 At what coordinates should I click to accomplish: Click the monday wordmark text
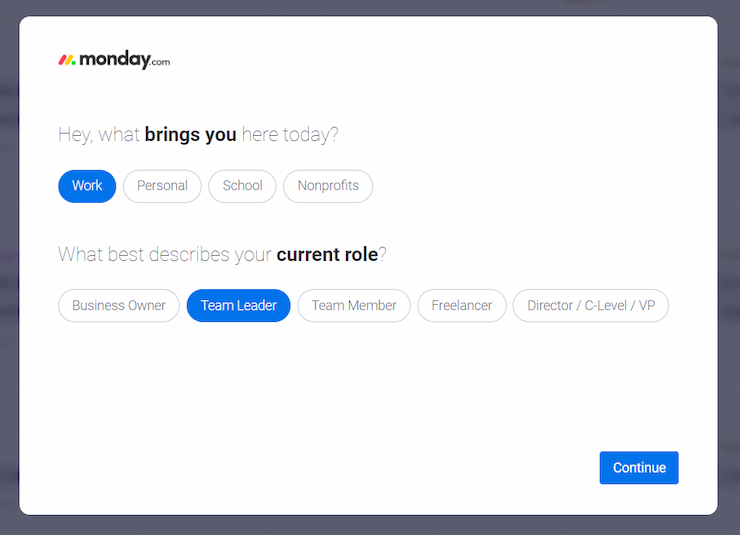point(114,60)
